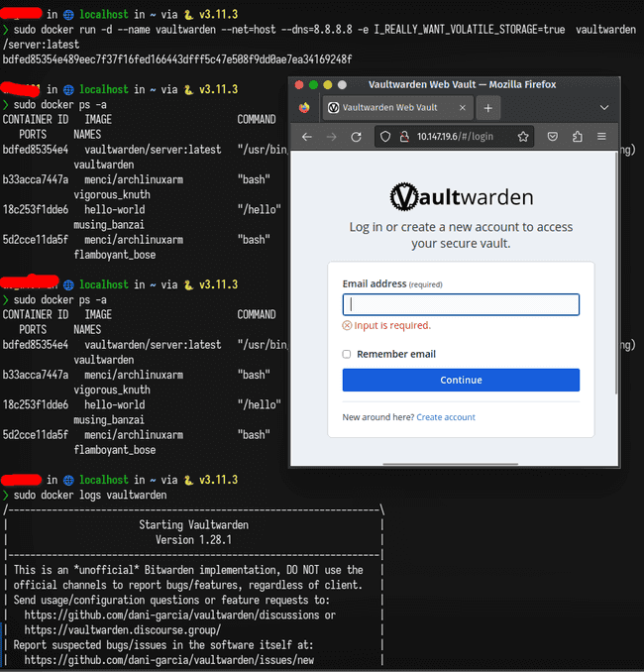Click the vaultwarden.discourse.group URL in terminal
Screen dimensions: 644x672
(123, 630)
